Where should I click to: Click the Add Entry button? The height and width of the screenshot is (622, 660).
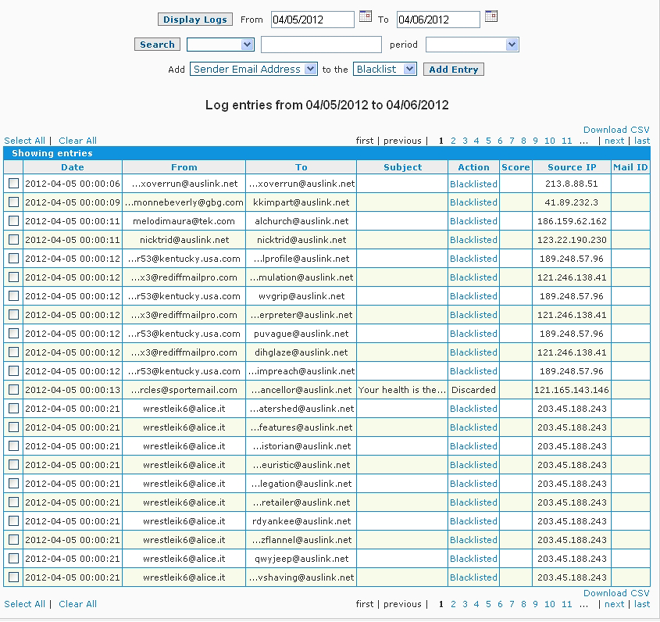(453, 69)
